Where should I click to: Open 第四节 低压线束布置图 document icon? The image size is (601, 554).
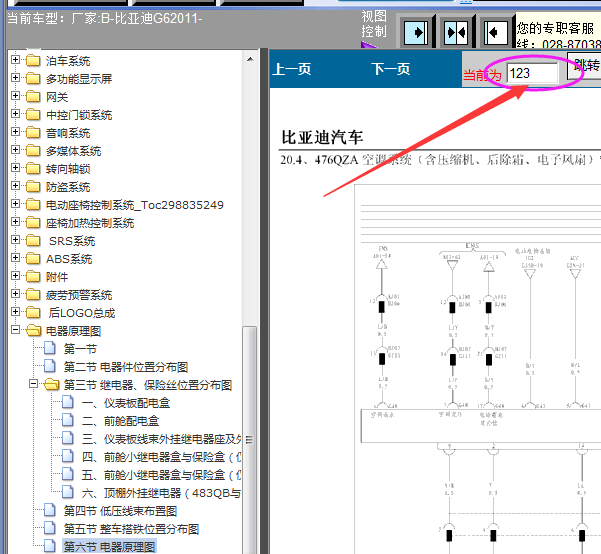(x=49, y=510)
